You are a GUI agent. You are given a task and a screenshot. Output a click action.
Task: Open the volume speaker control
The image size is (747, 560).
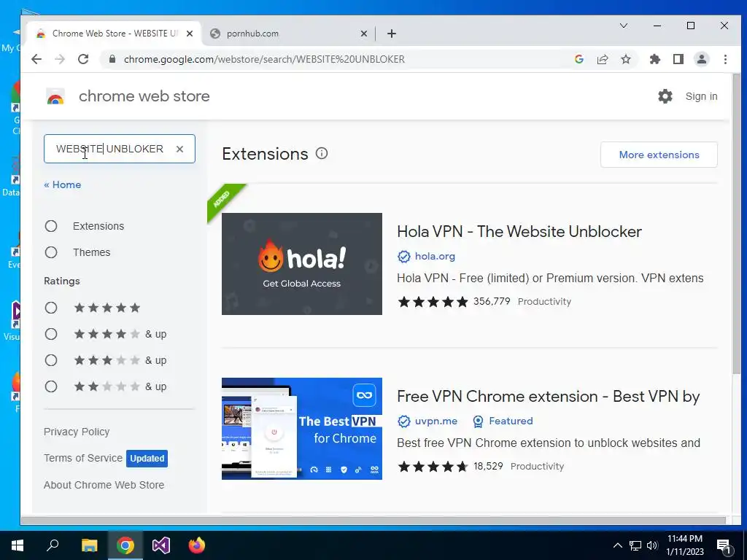pos(652,545)
